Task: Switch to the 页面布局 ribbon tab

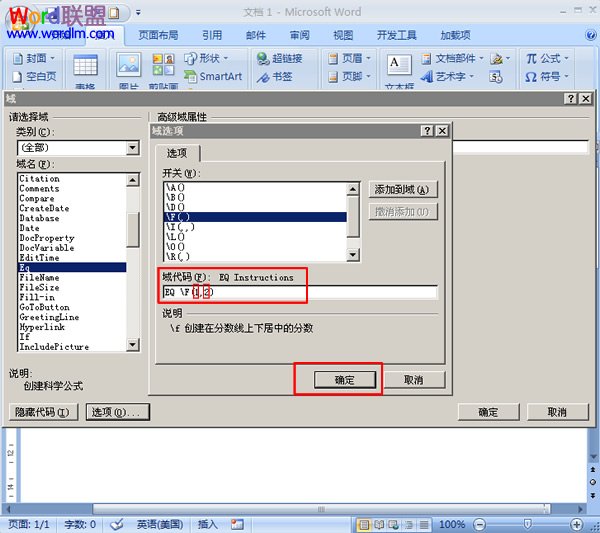Action: (158, 35)
